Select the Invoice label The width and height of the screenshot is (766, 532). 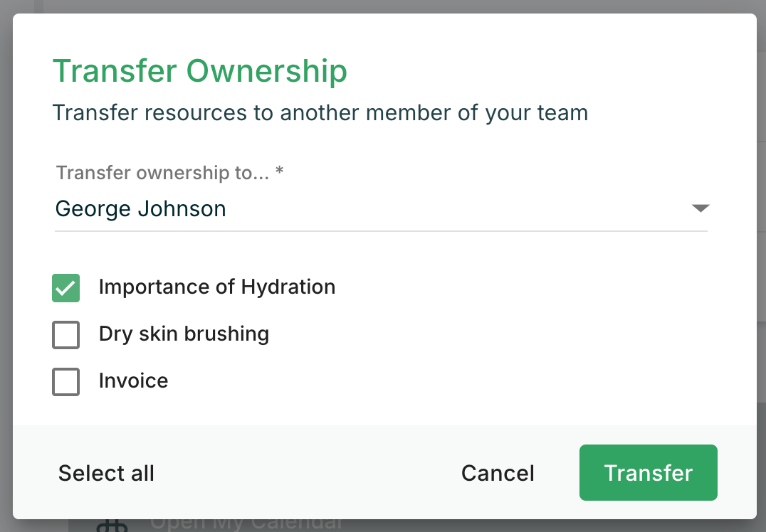click(133, 381)
